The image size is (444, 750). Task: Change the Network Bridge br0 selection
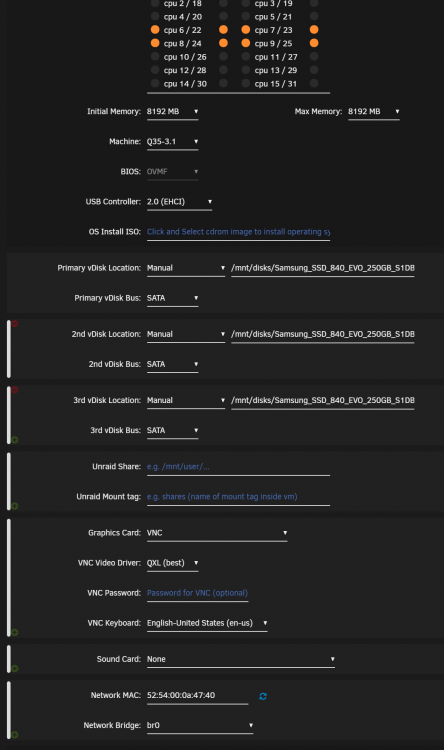(200, 725)
